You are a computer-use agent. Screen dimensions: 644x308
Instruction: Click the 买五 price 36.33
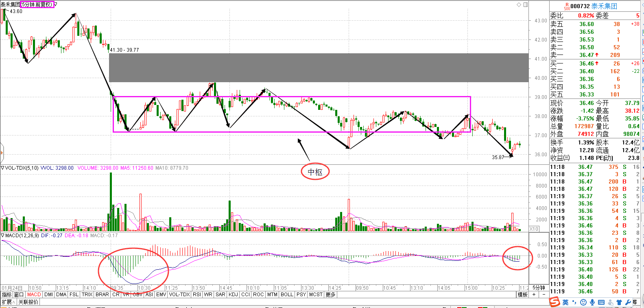[x=587, y=94]
